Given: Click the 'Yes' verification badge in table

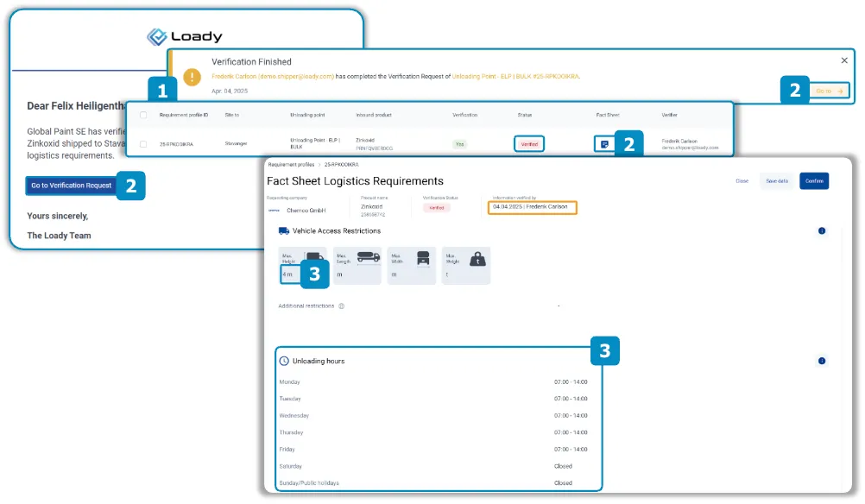Looking at the screenshot, I should 459,144.
